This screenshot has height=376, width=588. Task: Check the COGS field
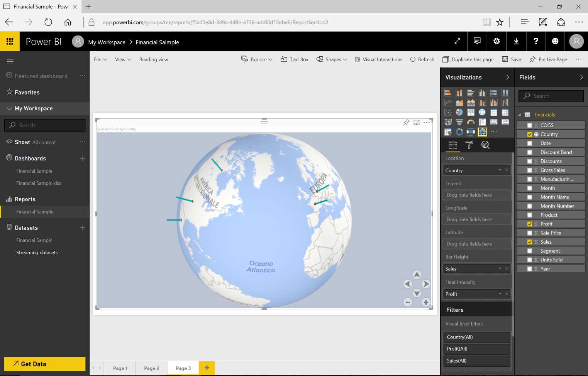530,125
